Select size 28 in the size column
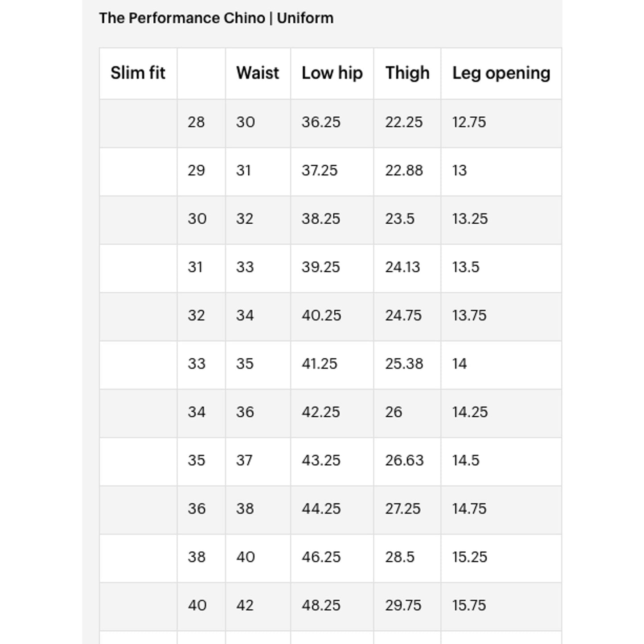The image size is (644, 644). pos(196,122)
